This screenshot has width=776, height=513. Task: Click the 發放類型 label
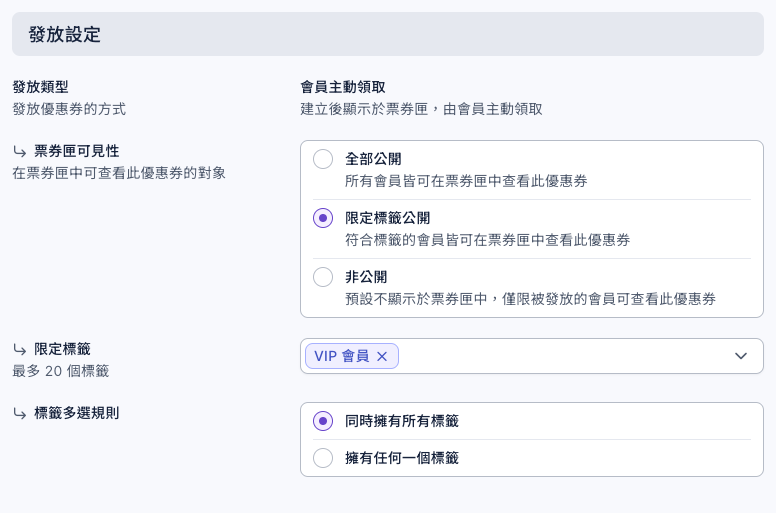[41, 87]
